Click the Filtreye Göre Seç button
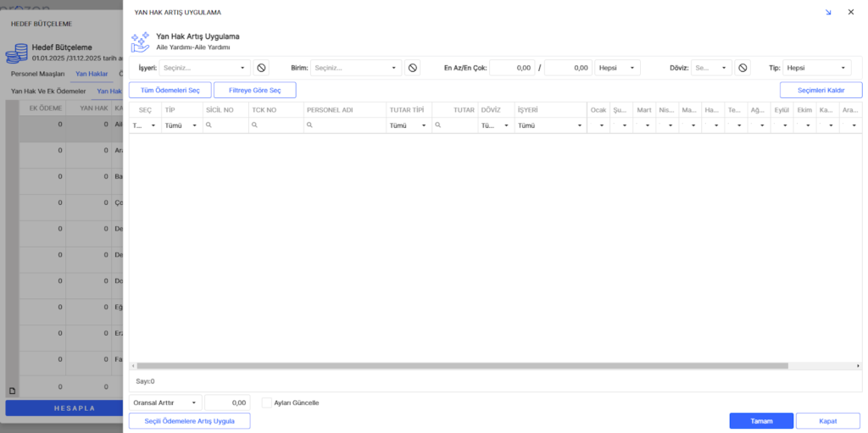Viewport: 868px width, 433px height. coord(254,90)
